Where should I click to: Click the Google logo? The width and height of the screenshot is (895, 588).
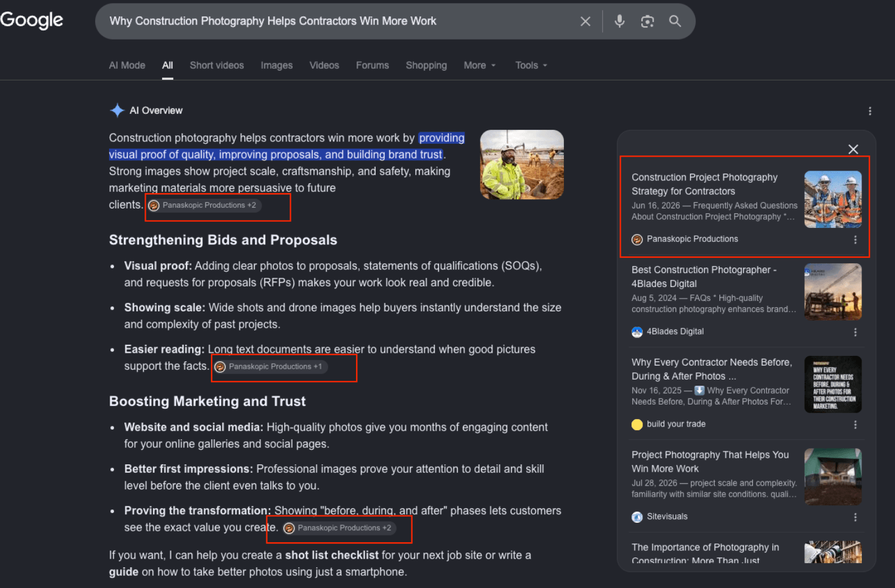[32, 20]
